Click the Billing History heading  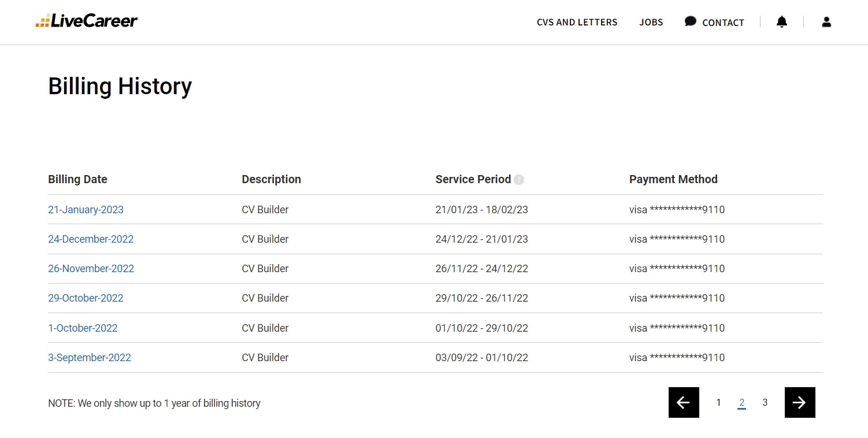tap(120, 86)
